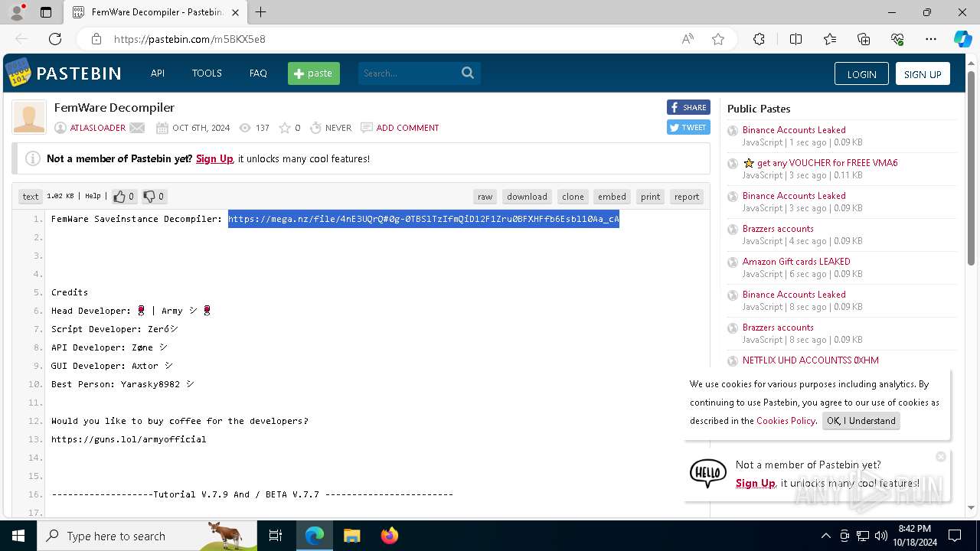Click the browser profile icon
The height and width of the screenshot is (551, 980).
pyautogui.click(x=16, y=12)
